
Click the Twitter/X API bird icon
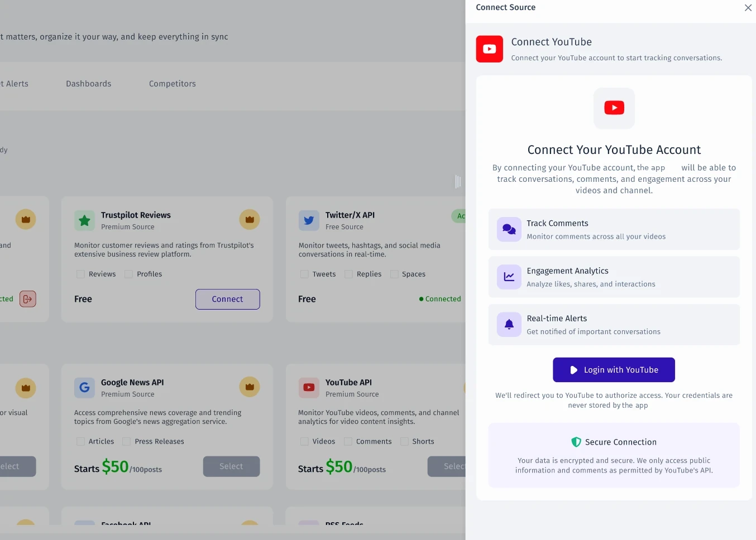pos(309,220)
